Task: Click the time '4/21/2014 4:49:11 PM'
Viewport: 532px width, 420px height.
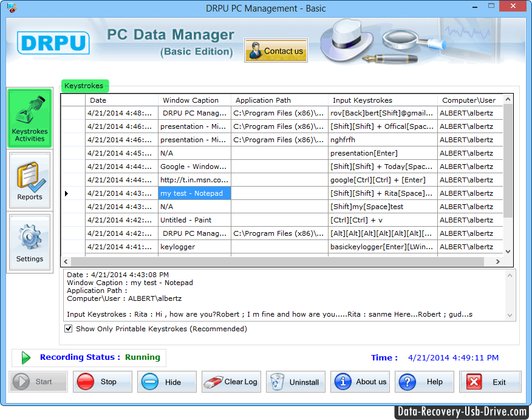Action: [453, 357]
